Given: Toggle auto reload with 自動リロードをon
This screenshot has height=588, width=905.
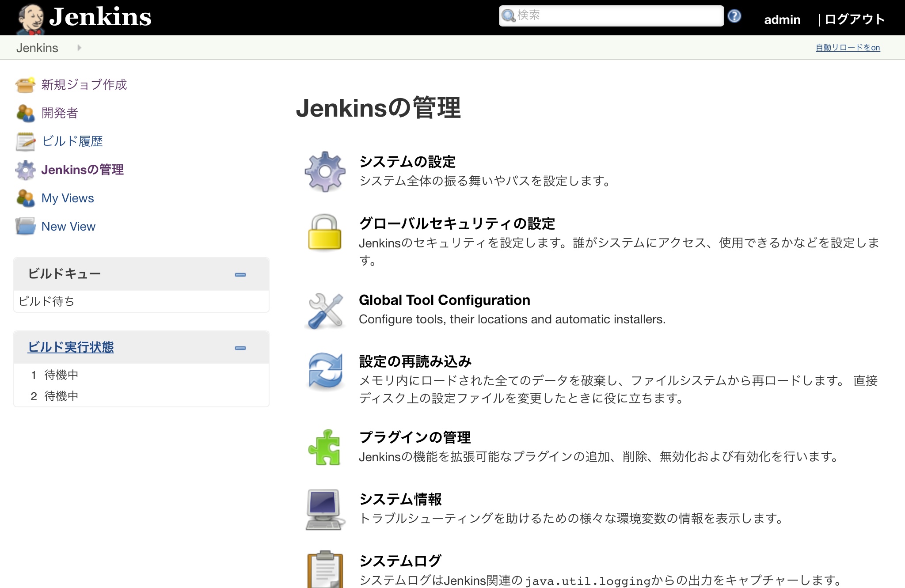Looking at the screenshot, I should coord(847,48).
